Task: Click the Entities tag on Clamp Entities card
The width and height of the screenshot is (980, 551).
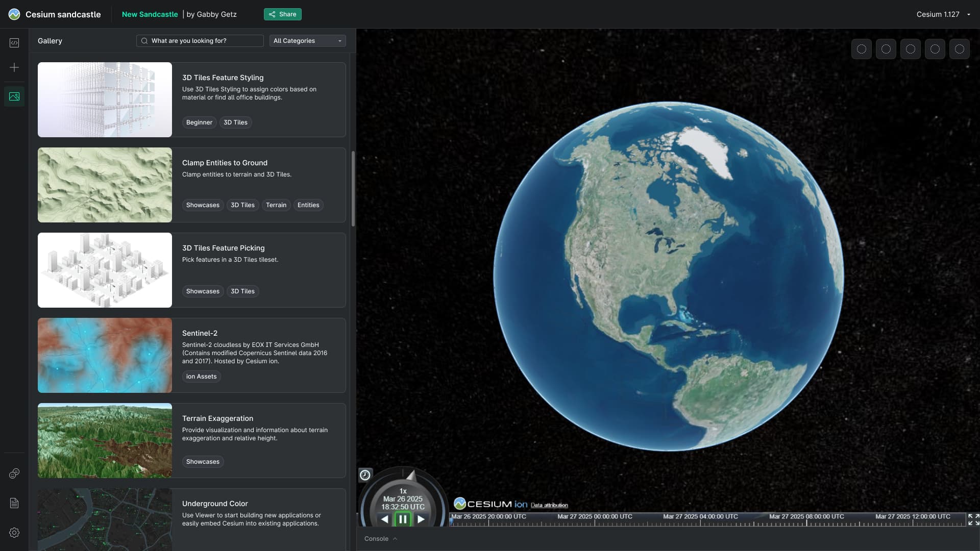Action: [308, 205]
